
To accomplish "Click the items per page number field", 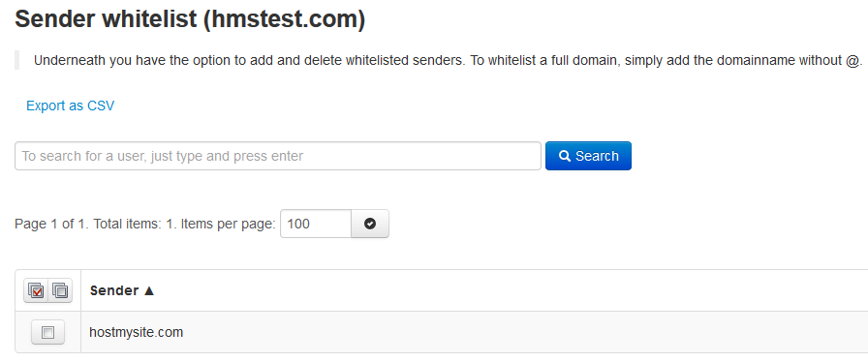I will click(316, 224).
